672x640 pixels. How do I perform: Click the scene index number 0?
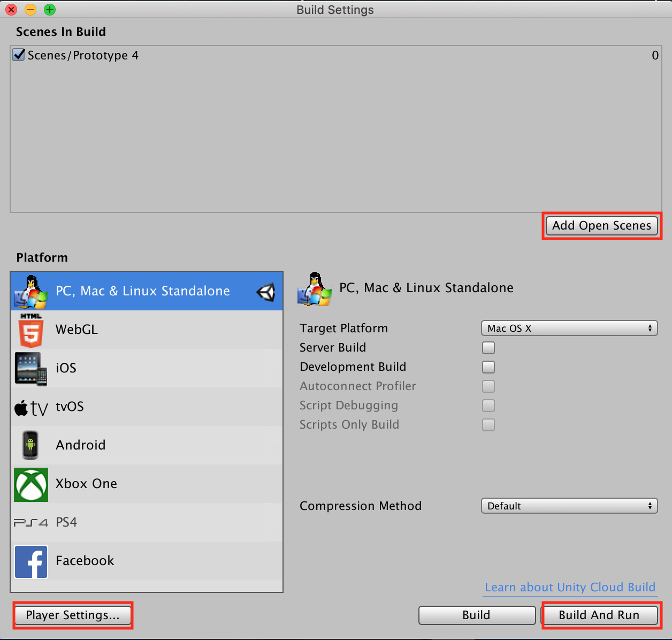pyautogui.click(x=655, y=56)
